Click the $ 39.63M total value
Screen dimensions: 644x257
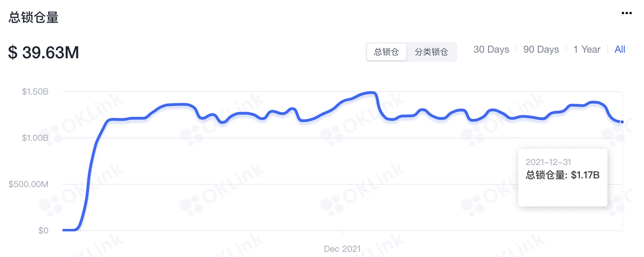[44, 52]
